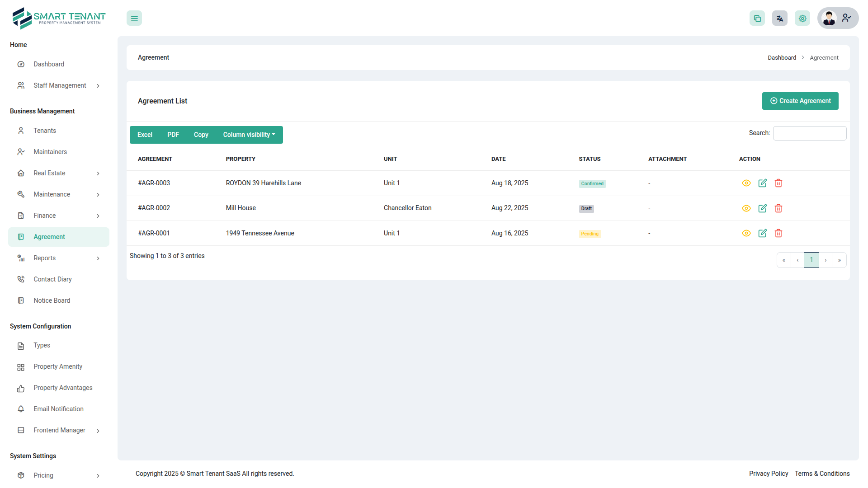View agreement #AGR-0001 details
This screenshot has height=488, width=868.
coord(746,233)
